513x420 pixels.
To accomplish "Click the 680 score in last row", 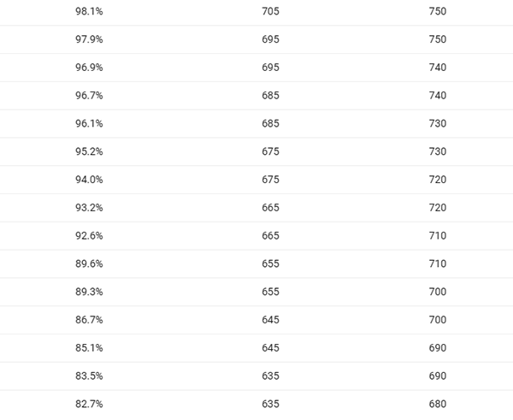I will tap(438, 405).
